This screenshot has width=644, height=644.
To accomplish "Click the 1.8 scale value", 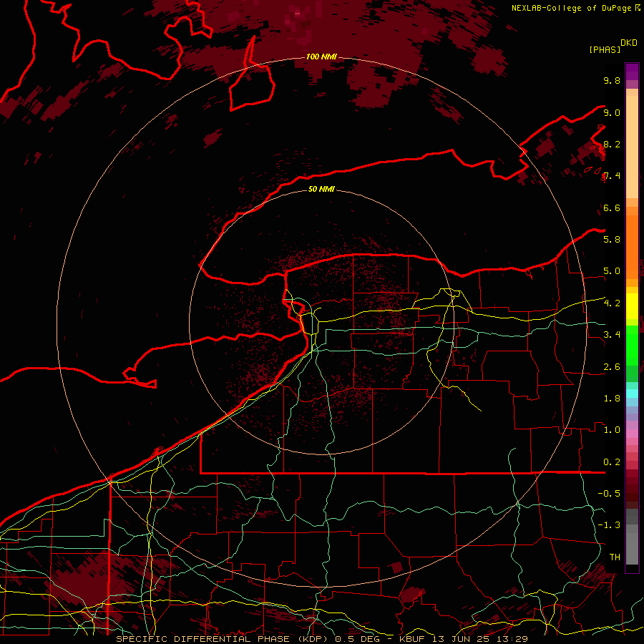I will [x=612, y=399].
